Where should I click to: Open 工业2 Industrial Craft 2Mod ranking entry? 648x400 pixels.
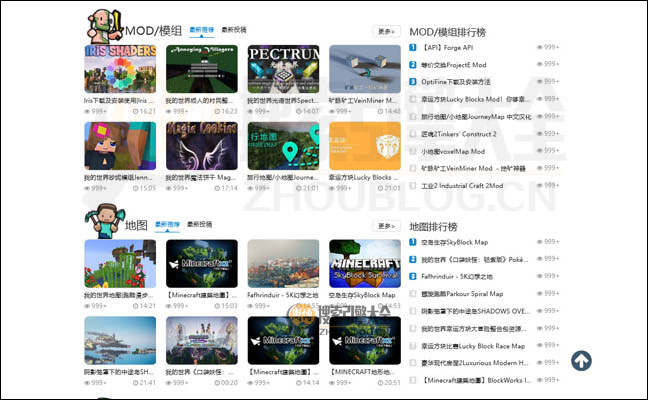462,186
